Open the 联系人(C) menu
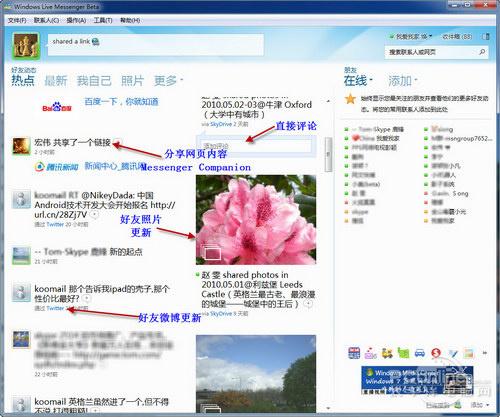Viewport: 500px width, 417px height. tap(46, 20)
